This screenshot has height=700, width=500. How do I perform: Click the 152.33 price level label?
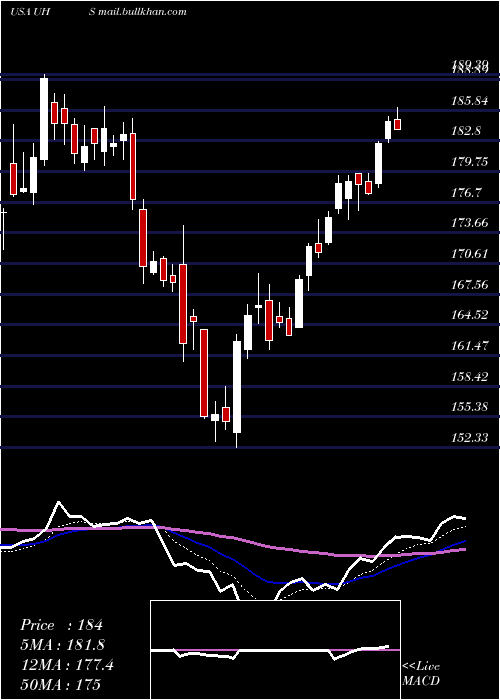point(469,438)
